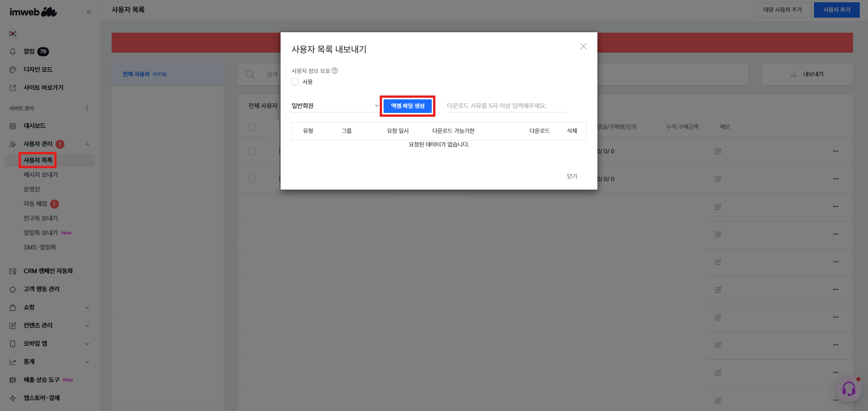Select SMS·알림톡 in sidebar
This screenshot has height=411, width=868.
[40, 247]
